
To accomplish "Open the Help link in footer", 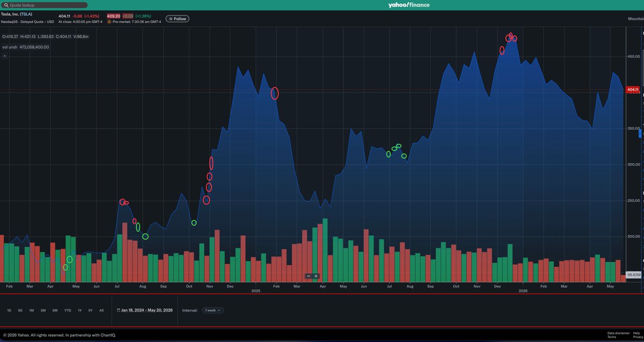I will [636, 333].
